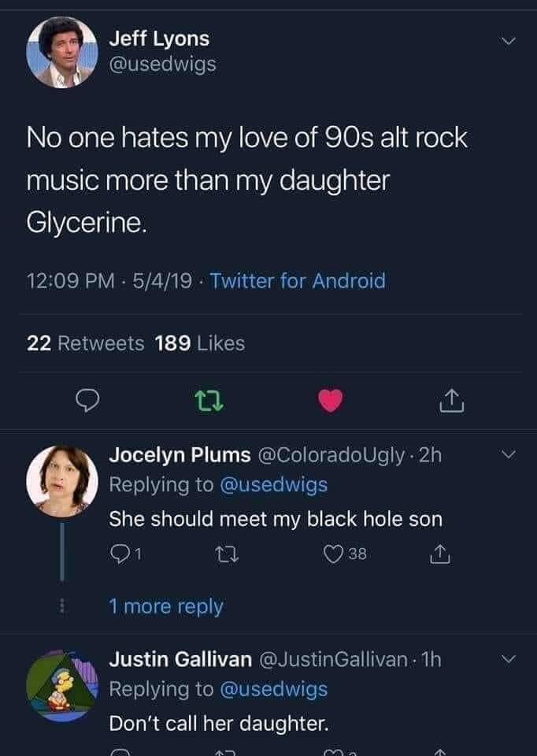Screen dimensions: 537x756
Task: Expand options for Jocelyn Plums' reply
Action: (x=509, y=454)
